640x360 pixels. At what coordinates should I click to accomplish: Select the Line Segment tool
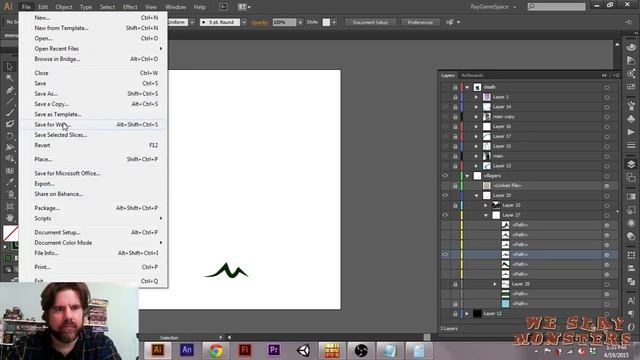tap(10, 101)
